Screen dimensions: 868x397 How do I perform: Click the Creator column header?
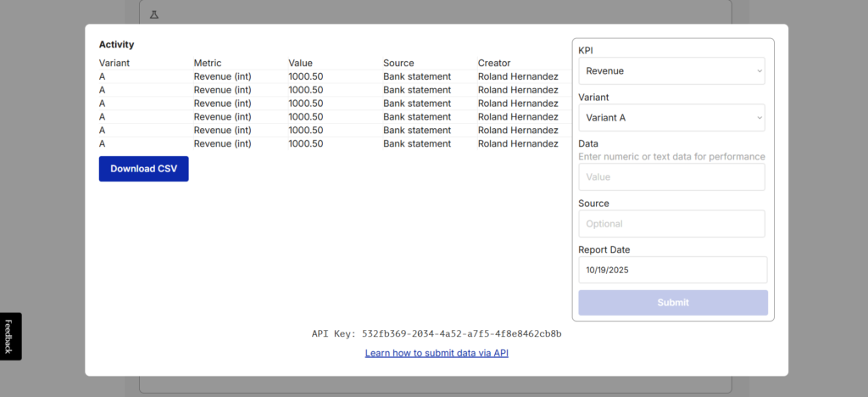494,63
